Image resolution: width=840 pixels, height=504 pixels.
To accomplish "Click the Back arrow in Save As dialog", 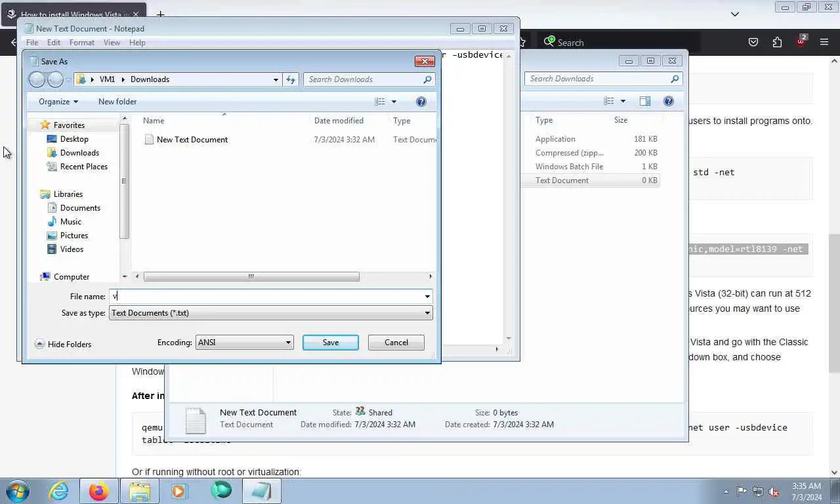I will click(x=37, y=79).
